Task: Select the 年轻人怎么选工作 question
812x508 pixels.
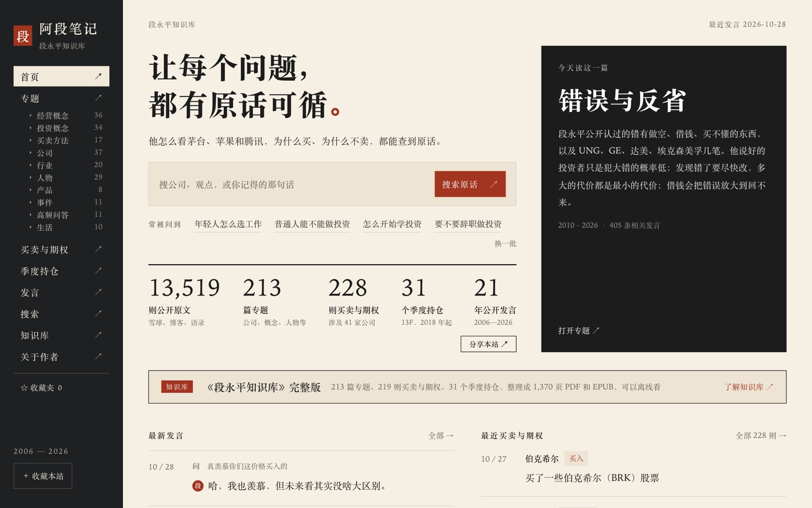Action: (x=228, y=224)
